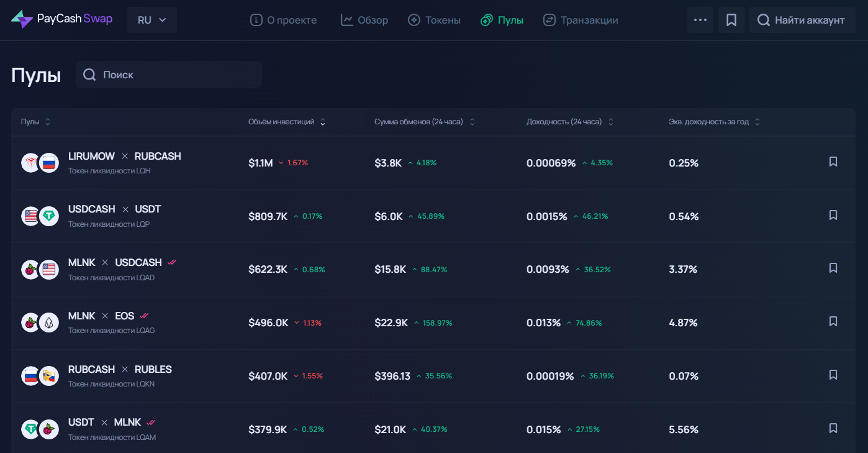This screenshot has height=453, width=868.
Task: Click the EOS token icon
Action: pyautogui.click(x=49, y=323)
